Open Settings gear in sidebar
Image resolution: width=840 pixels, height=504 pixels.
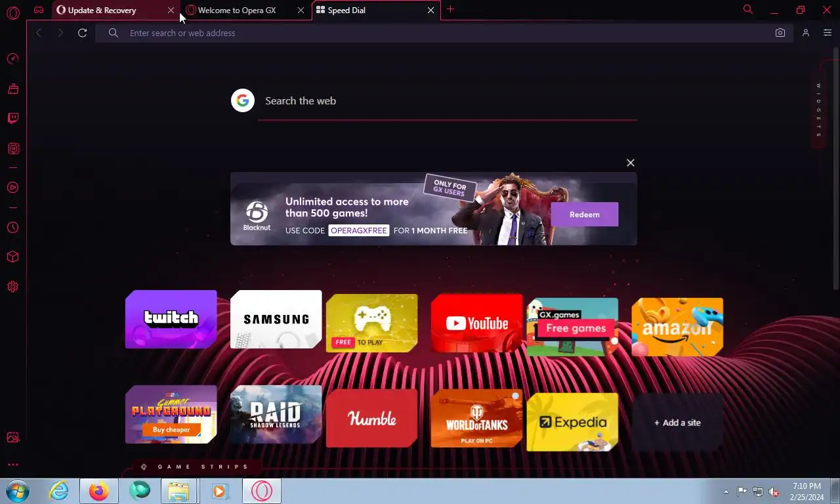coord(12,287)
